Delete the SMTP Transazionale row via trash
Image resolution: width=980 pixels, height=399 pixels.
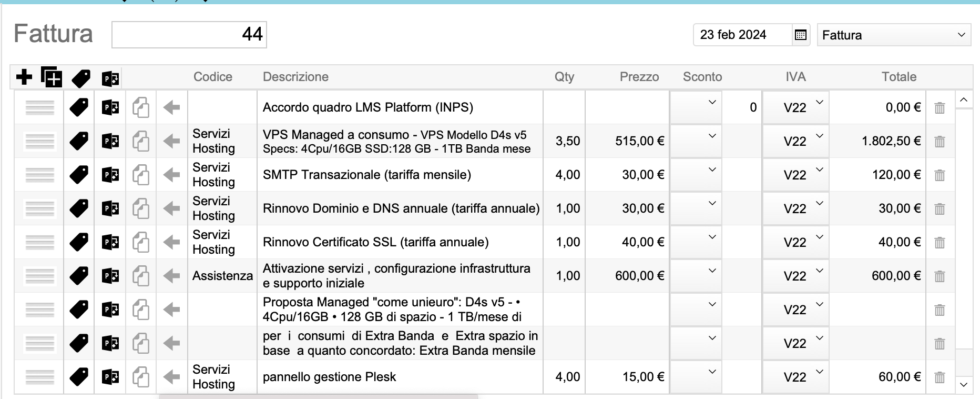[940, 175]
